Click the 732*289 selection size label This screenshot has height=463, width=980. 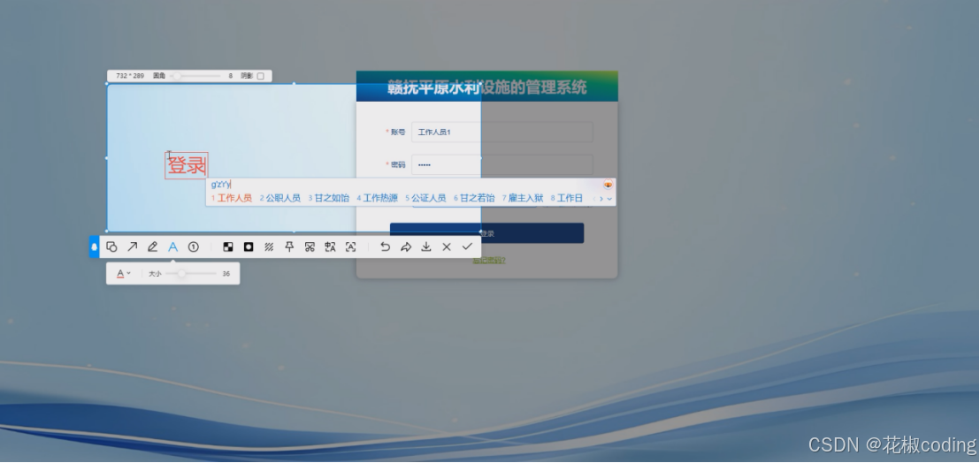click(x=130, y=76)
